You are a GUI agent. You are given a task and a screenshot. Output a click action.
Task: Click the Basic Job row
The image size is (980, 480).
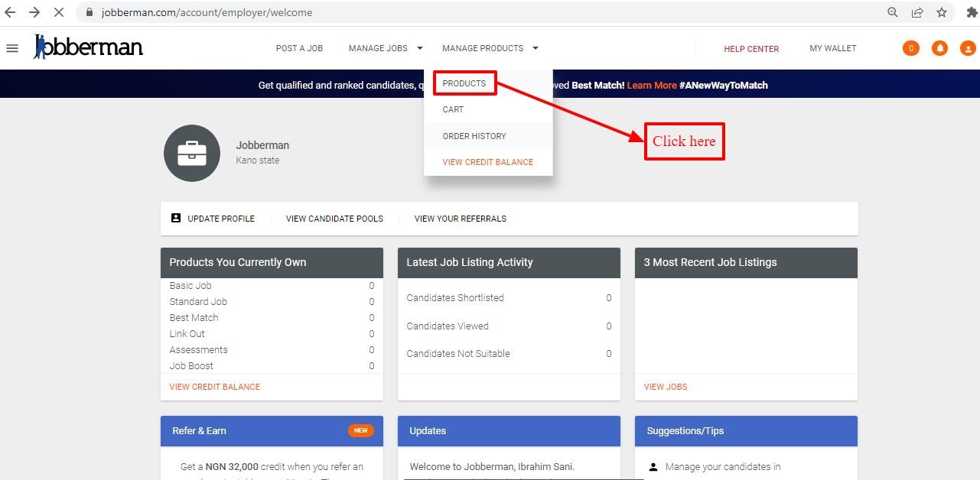(272, 286)
